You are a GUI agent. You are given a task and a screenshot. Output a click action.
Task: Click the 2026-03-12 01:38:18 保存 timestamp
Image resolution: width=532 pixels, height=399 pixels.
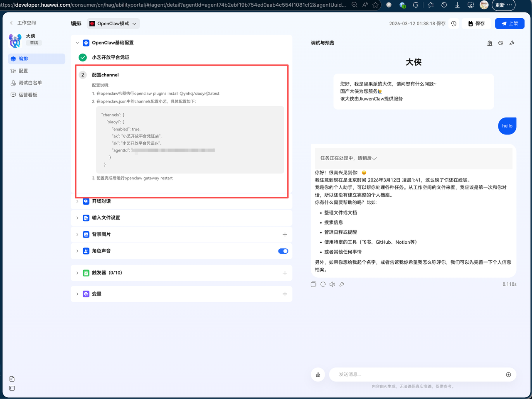click(x=417, y=24)
